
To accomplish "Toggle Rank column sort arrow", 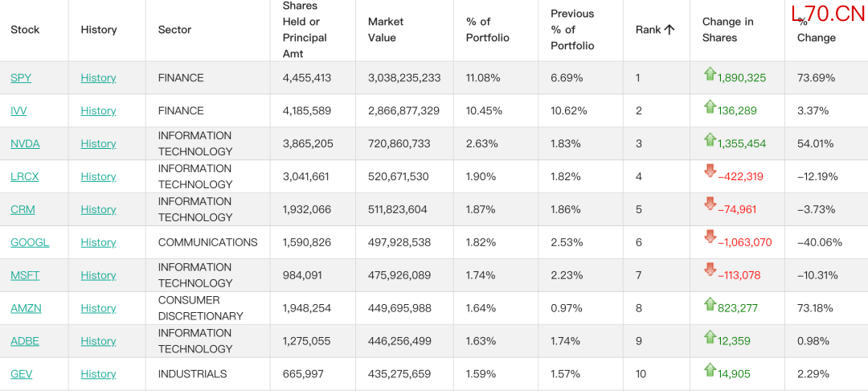I will pyautogui.click(x=669, y=30).
